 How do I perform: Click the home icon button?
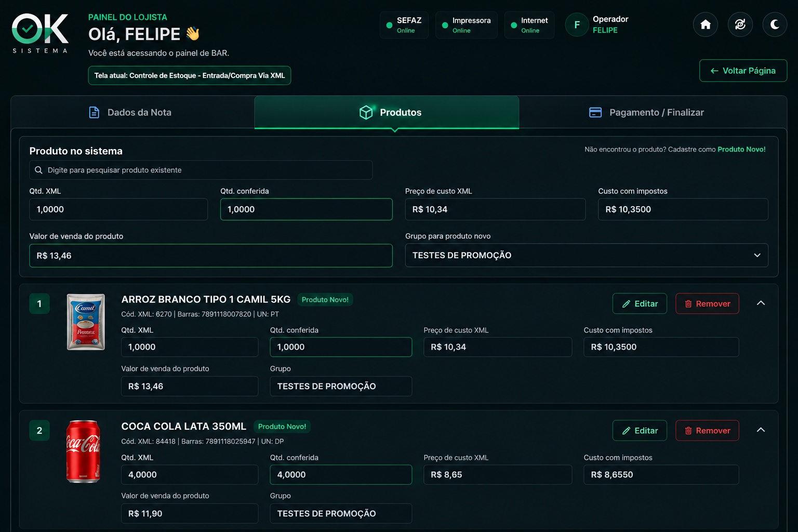click(706, 24)
